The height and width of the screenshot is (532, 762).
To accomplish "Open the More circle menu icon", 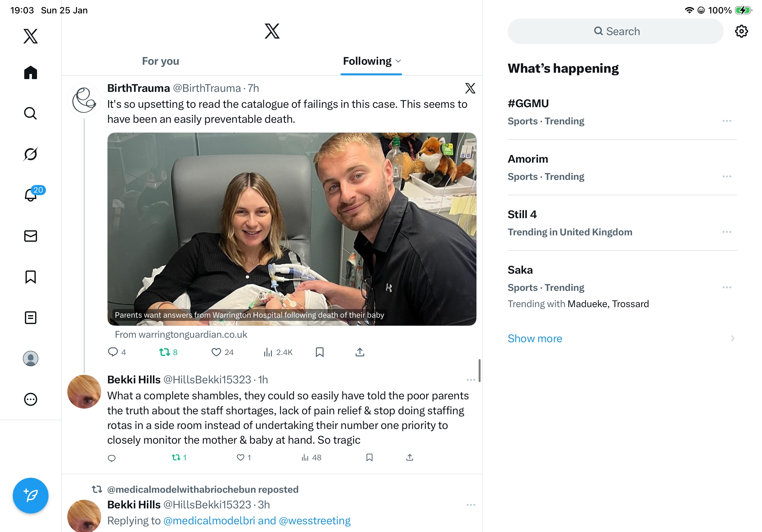I will (31, 399).
